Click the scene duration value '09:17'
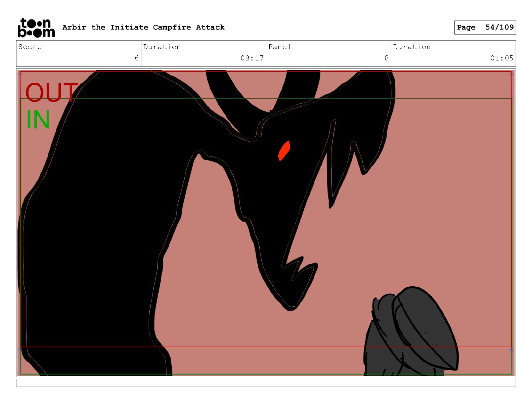 252,58
